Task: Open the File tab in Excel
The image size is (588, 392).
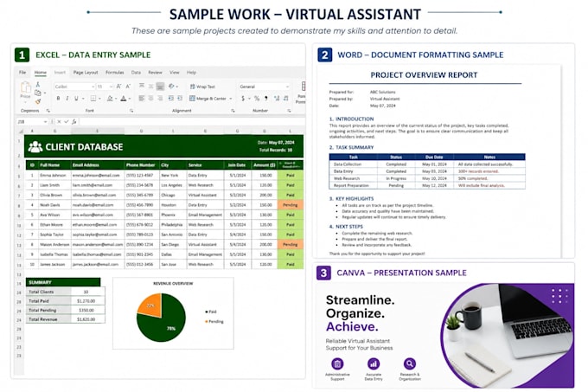Action: click(x=22, y=73)
